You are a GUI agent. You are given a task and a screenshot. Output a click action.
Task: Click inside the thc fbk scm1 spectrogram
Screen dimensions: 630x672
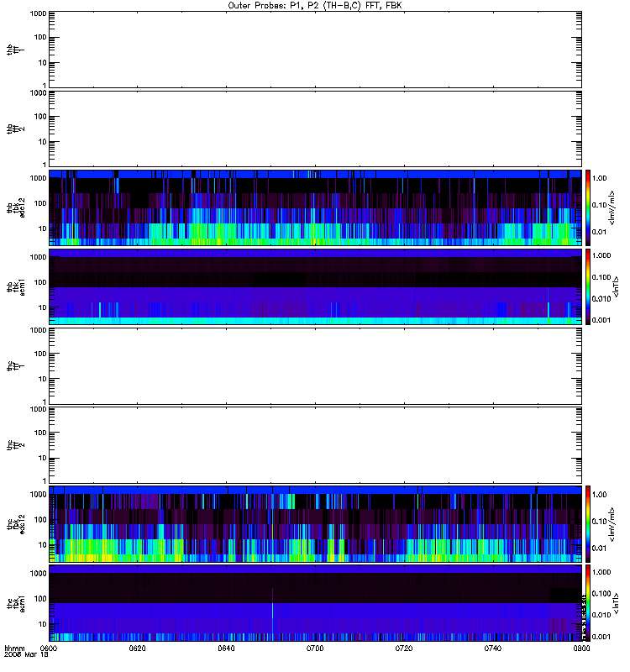[x=316, y=603]
